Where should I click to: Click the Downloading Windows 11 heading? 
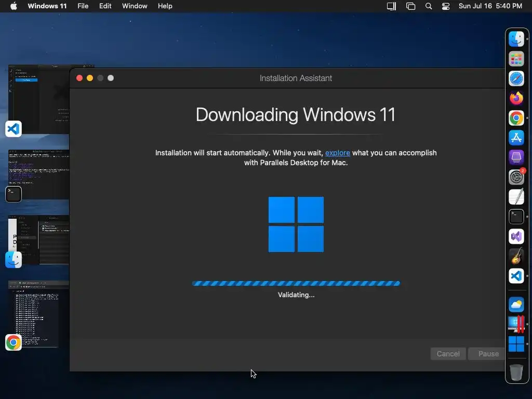click(x=296, y=115)
